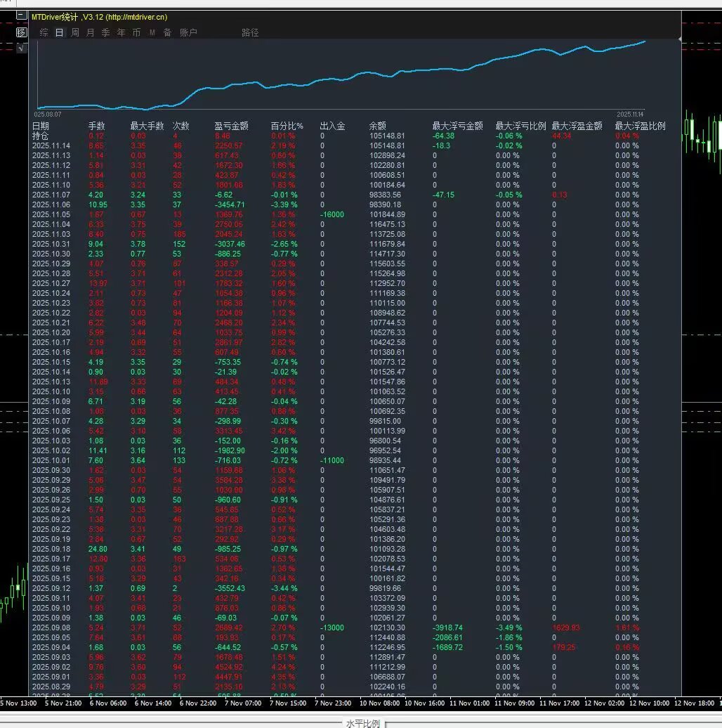This screenshot has width=722, height=728.
Task: Select the 持仓 open positions row label
Action: pyautogui.click(x=40, y=136)
